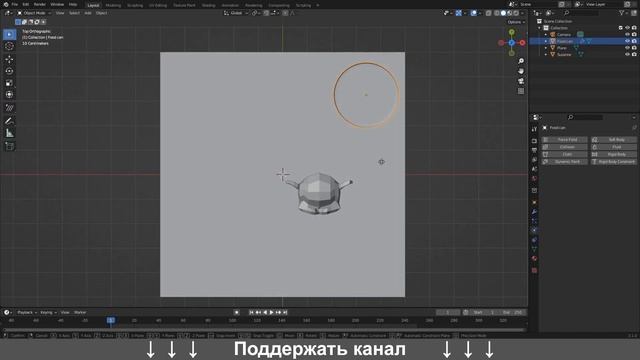Click the timeline play button
This screenshot has width=640, height=360.
click(272, 312)
